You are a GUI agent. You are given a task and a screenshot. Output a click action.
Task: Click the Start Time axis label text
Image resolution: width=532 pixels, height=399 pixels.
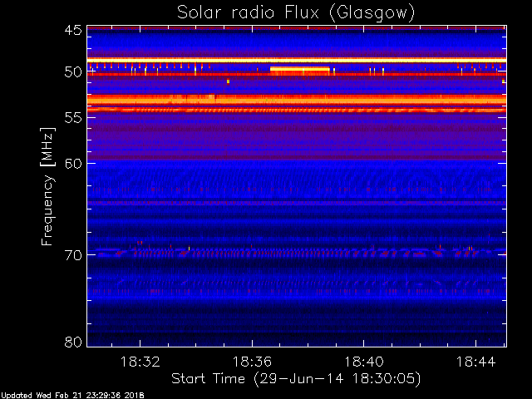coord(296,379)
